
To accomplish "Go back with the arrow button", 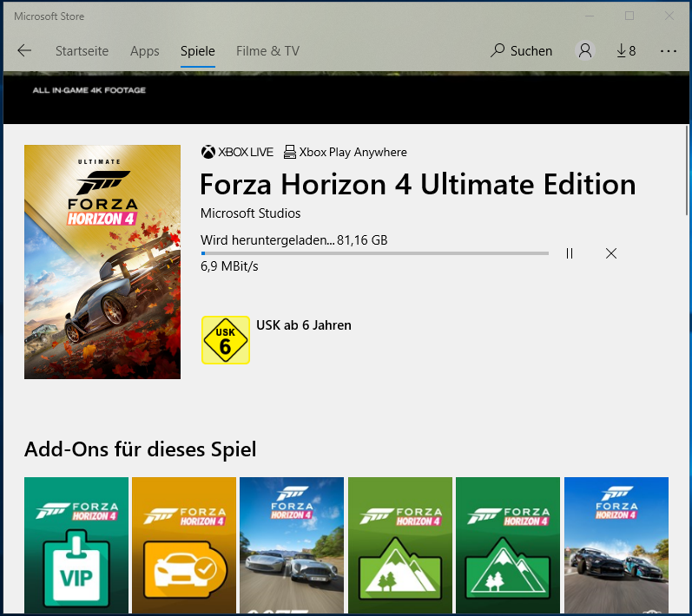I will coord(24,50).
